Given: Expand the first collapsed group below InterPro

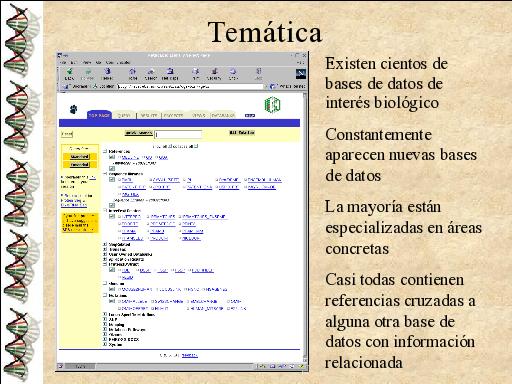Looking at the screenshot, I should click(105, 245).
